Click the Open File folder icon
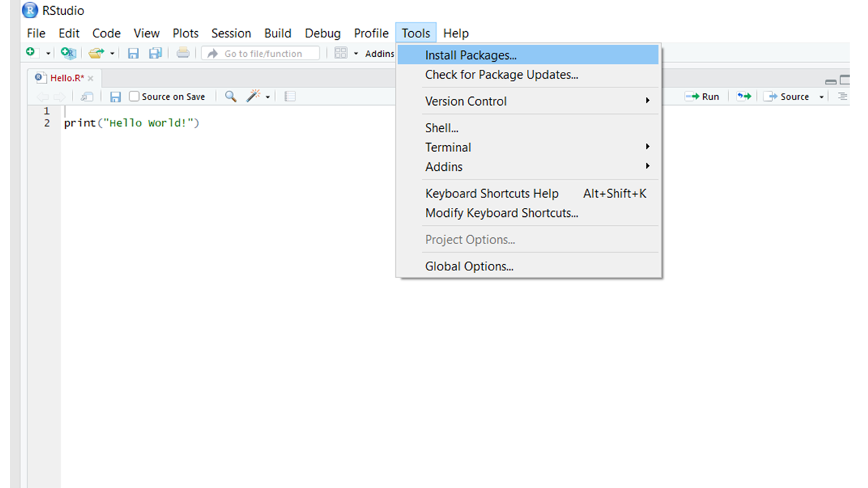 (96, 53)
